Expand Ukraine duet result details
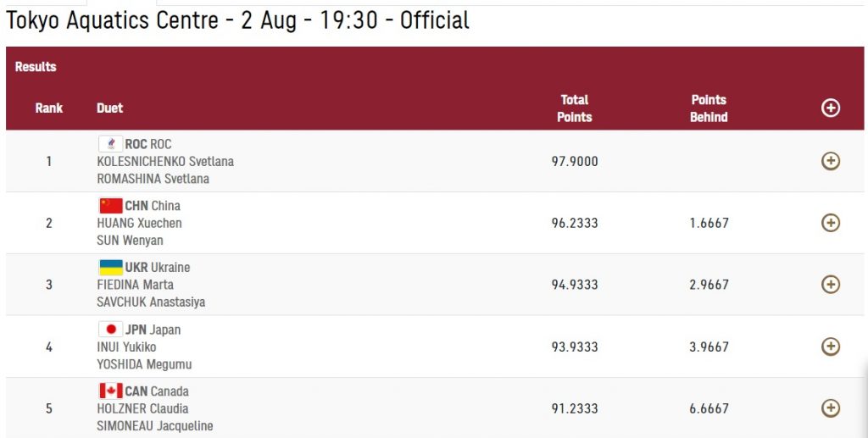The height and width of the screenshot is (438, 868). pyautogui.click(x=830, y=285)
